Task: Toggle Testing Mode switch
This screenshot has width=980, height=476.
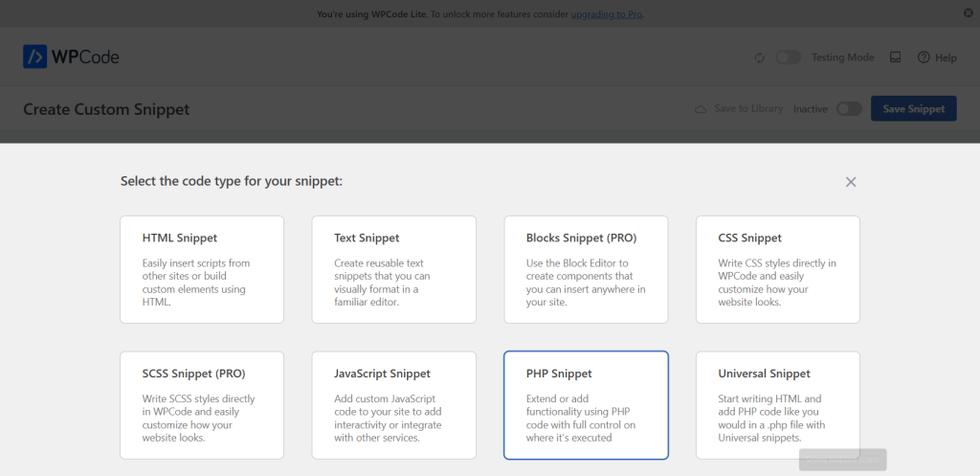Action: (789, 57)
